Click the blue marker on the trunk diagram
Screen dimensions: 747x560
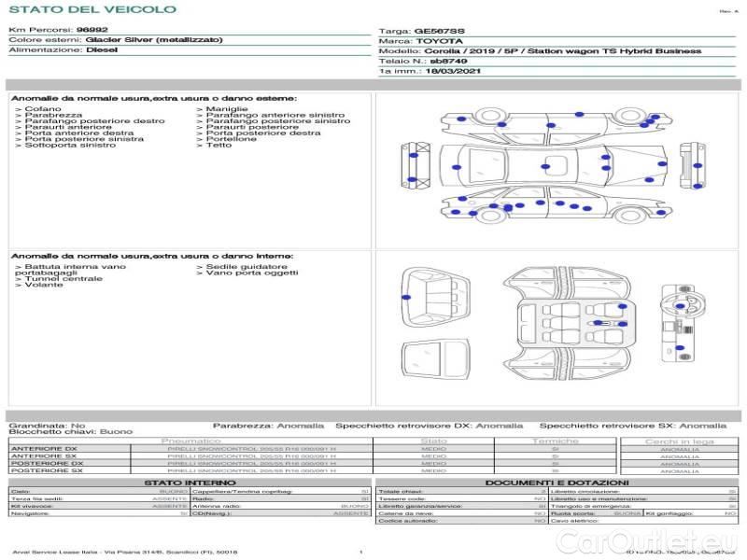coord(406,295)
